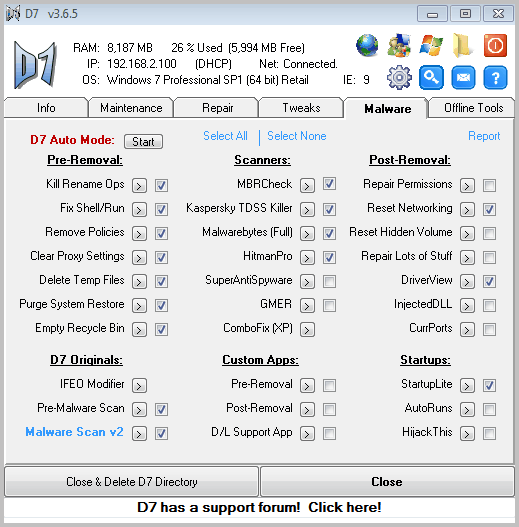Switch to the Info tab

(46, 108)
